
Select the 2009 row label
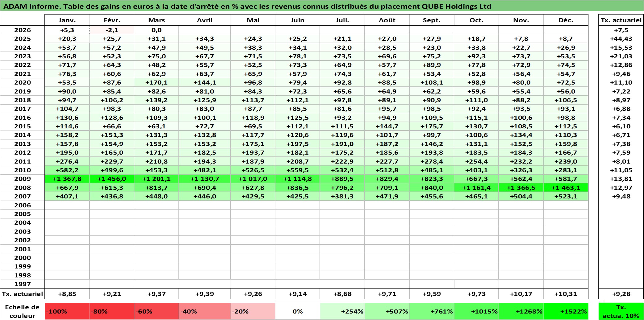click(x=23, y=179)
